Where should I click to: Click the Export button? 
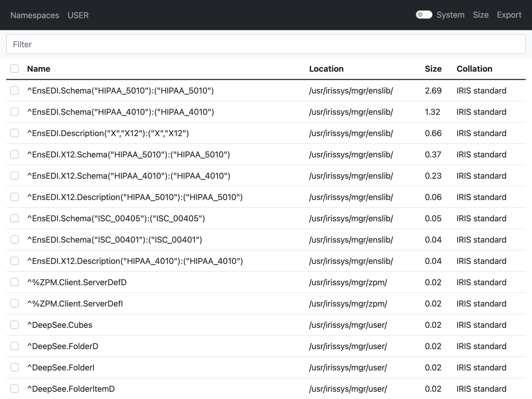point(509,15)
